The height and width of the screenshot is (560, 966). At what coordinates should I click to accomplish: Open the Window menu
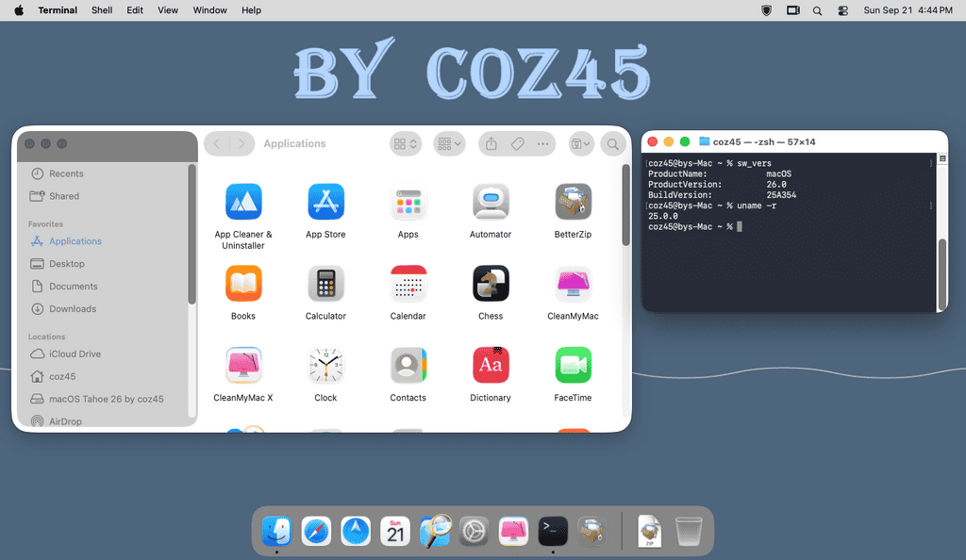coord(209,10)
